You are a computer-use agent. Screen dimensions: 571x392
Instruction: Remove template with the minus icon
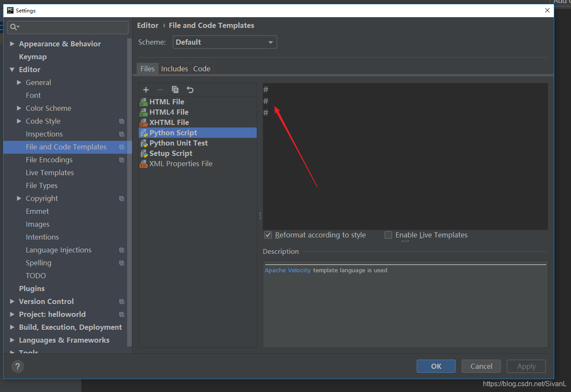click(x=161, y=90)
